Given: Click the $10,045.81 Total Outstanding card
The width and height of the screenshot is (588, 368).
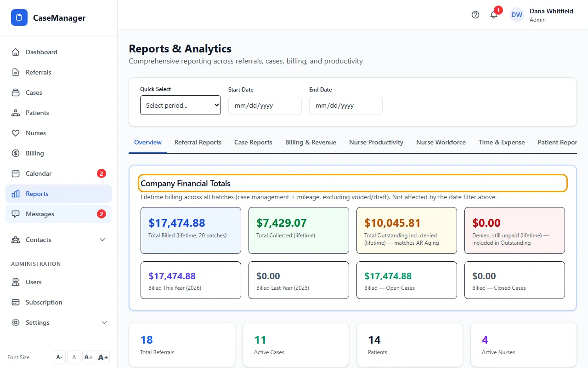Looking at the screenshot, I should coord(407,230).
